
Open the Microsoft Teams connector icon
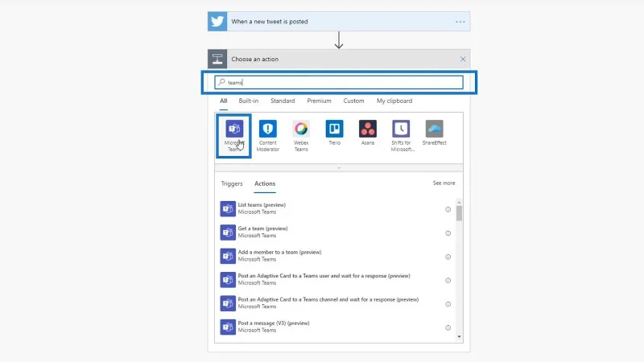(234, 129)
